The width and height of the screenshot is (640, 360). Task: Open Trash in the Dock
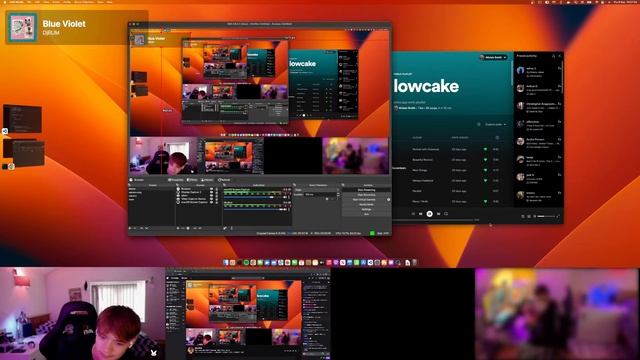414,262
